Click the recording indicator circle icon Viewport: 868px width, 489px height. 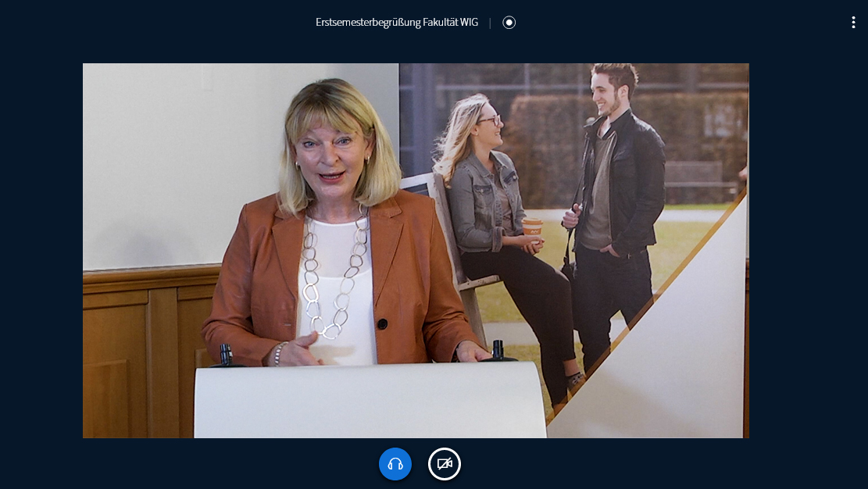[509, 23]
